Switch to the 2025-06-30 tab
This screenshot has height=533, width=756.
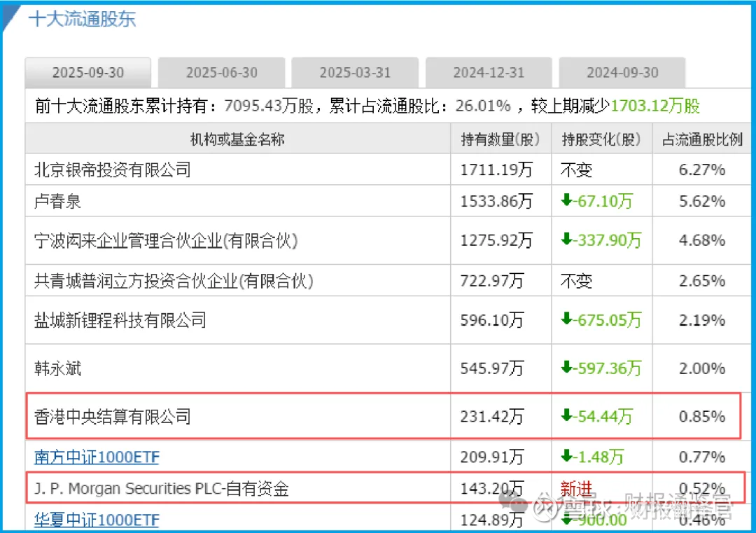coord(222,73)
